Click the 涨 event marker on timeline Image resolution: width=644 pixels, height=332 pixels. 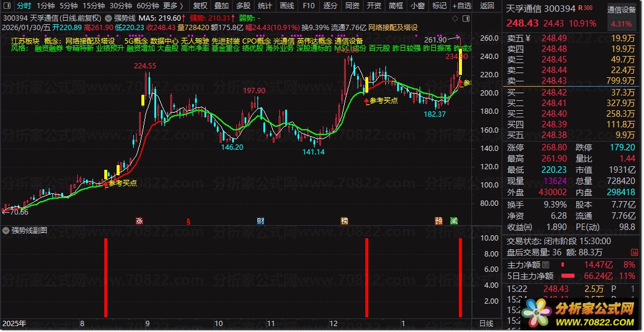click(139, 221)
